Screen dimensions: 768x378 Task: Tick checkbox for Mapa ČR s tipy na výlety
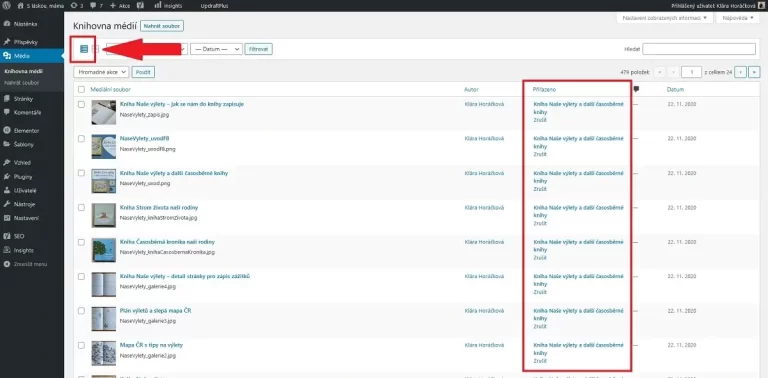point(81,345)
